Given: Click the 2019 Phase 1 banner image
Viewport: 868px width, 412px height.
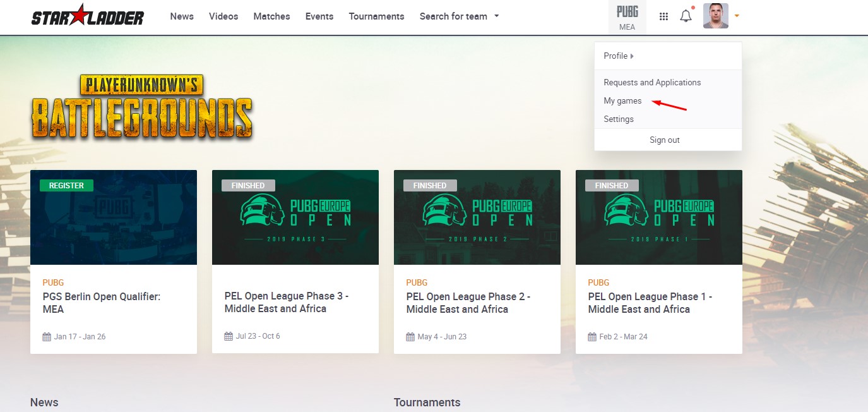Looking at the screenshot, I should (659, 217).
